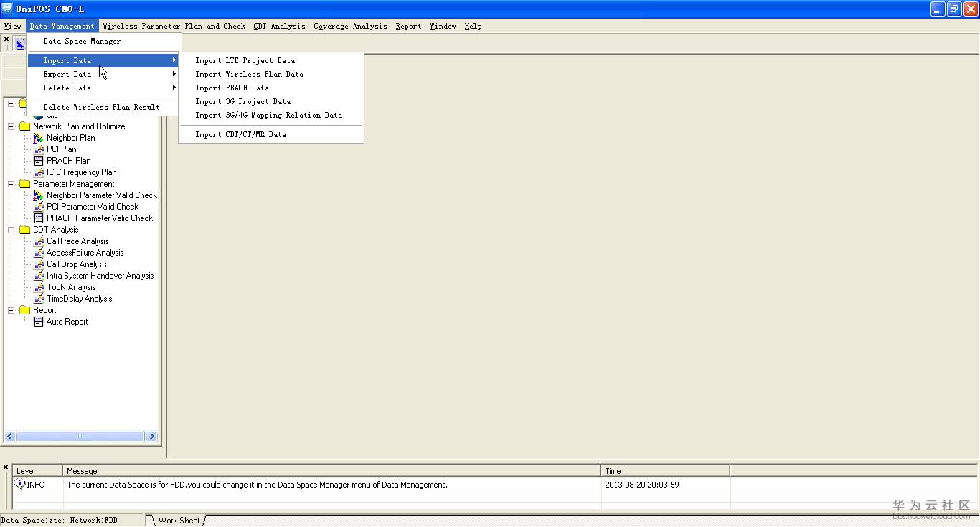This screenshot has height=527, width=980.
Task: Click the Intra-System Handover Analysis icon
Action: (x=39, y=276)
